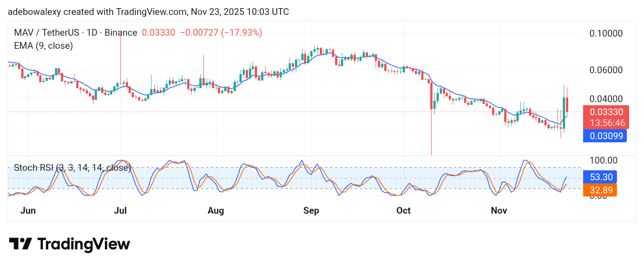Select the Binance exchange label
Viewport: 644px width, 267px height.
122,33
